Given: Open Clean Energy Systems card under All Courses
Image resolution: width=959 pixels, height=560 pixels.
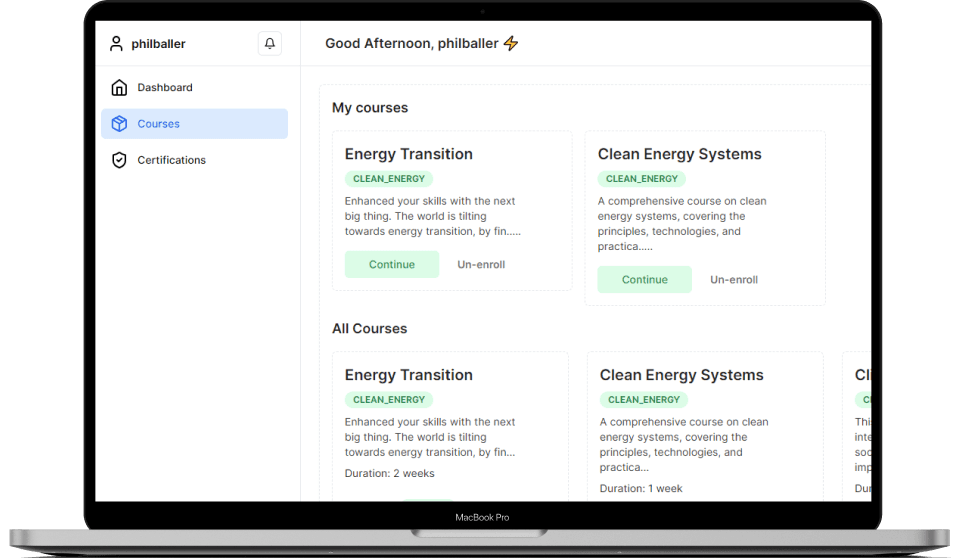Looking at the screenshot, I should tap(705, 427).
